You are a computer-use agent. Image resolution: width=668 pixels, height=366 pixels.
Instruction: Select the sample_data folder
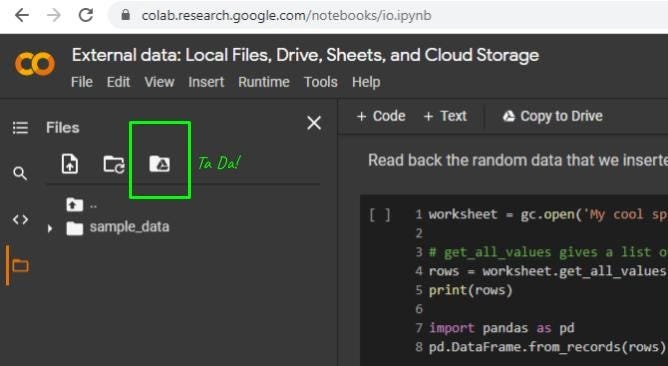[118, 227]
